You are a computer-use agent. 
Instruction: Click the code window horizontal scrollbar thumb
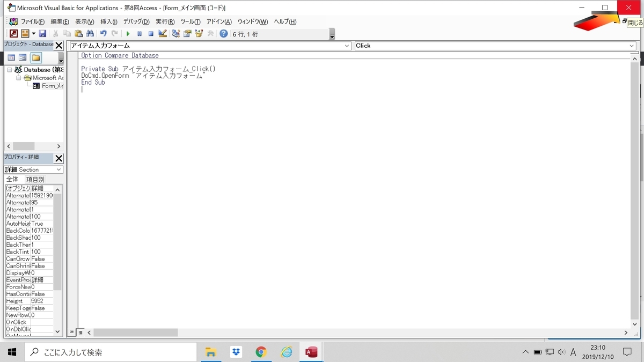pos(135,333)
